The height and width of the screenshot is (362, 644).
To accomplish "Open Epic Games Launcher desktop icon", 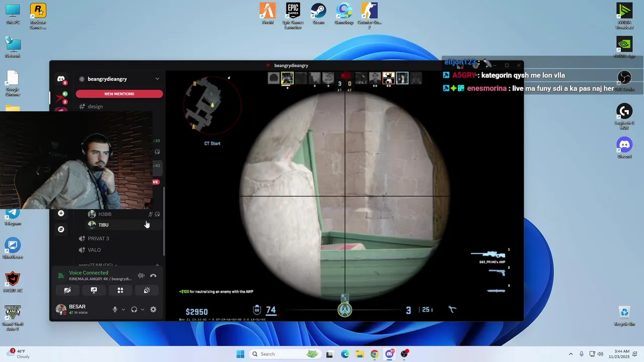I will pos(293,16).
